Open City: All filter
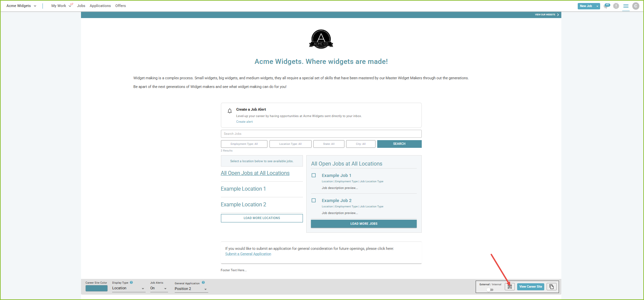The height and width of the screenshot is (300, 644). click(361, 144)
